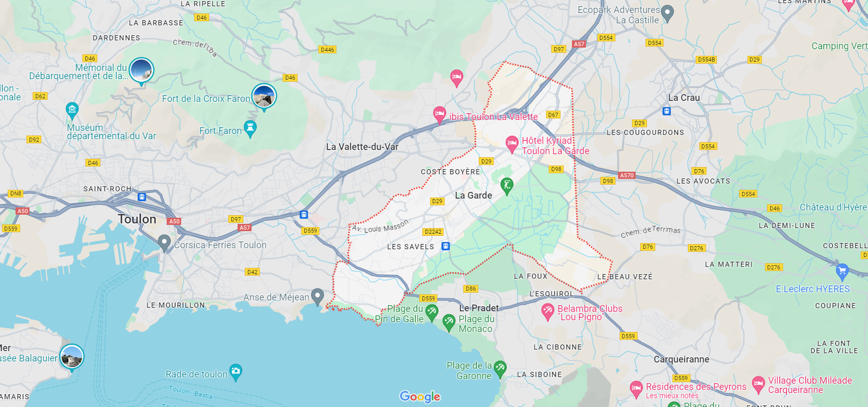
Task: Select the Plage de la Garonne beach pin
Action: pos(500,370)
